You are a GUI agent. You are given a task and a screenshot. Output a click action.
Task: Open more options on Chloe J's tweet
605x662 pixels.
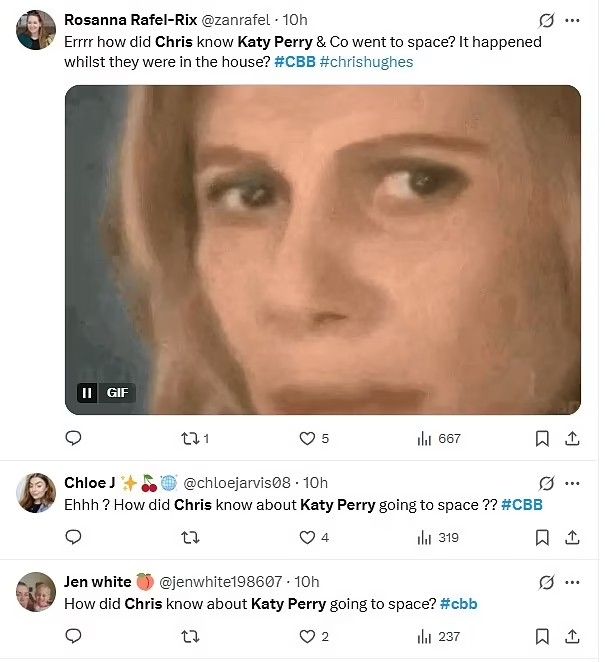click(572, 483)
